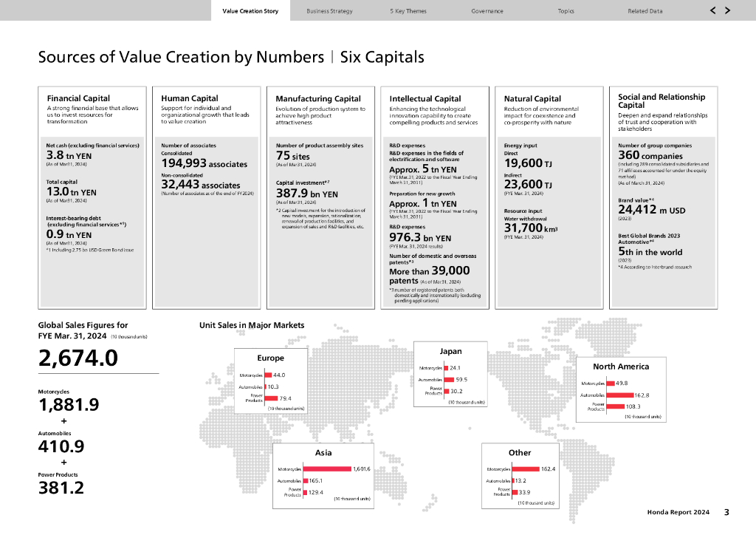Select the Japan unit sales box title

(x=450, y=351)
